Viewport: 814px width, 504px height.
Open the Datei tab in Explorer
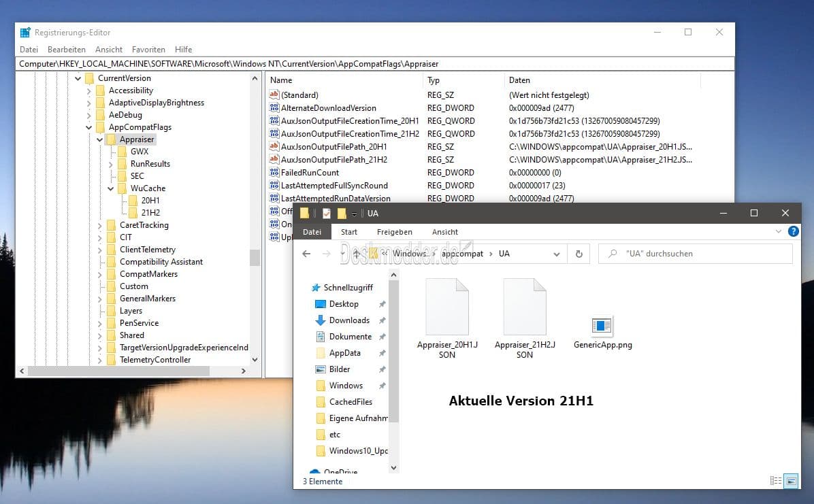(x=312, y=232)
